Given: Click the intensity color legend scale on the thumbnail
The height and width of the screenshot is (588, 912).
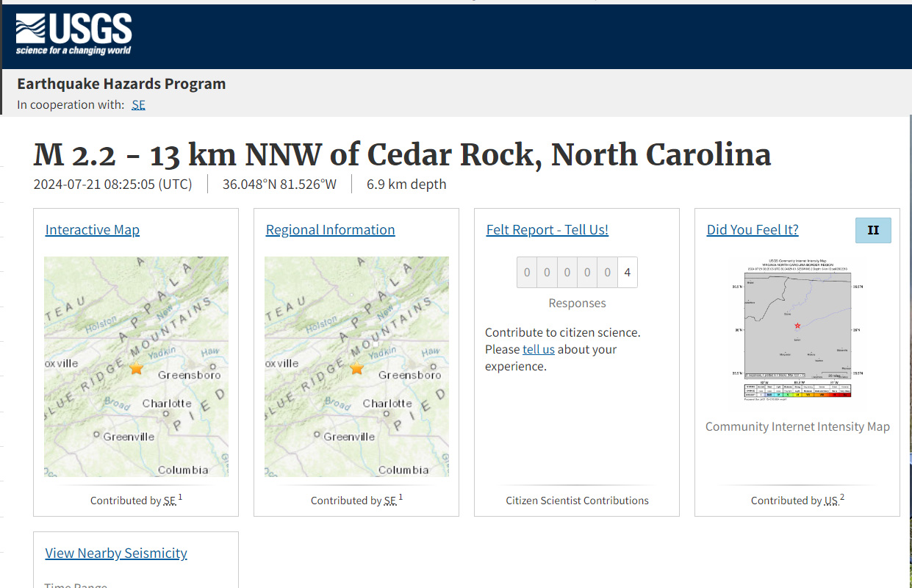Looking at the screenshot, I should pyautogui.click(x=797, y=391).
